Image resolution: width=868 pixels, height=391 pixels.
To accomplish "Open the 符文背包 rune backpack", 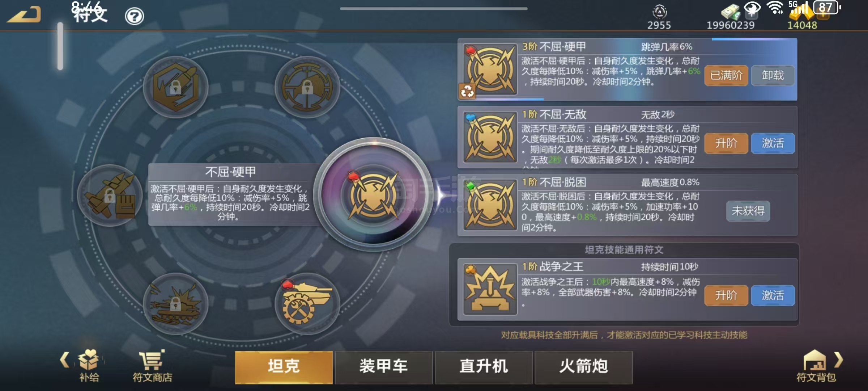I will pos(816,366).
